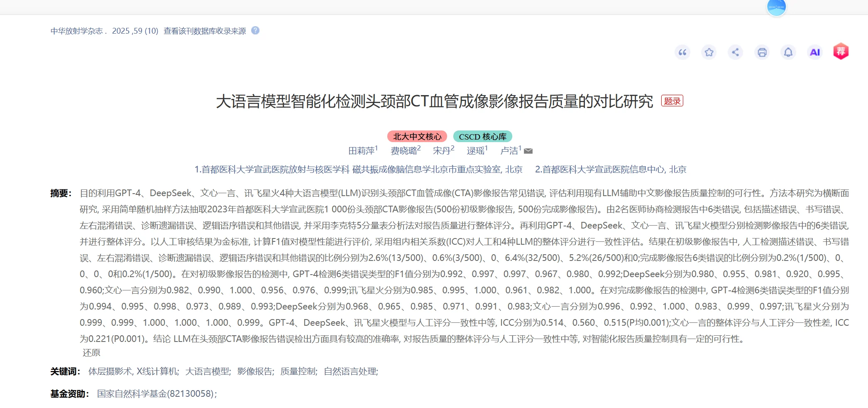Click the email envelope beside author 卢洁
This screenshot has width=868, height=408.
pyautogui.click(x=527, y=151)
